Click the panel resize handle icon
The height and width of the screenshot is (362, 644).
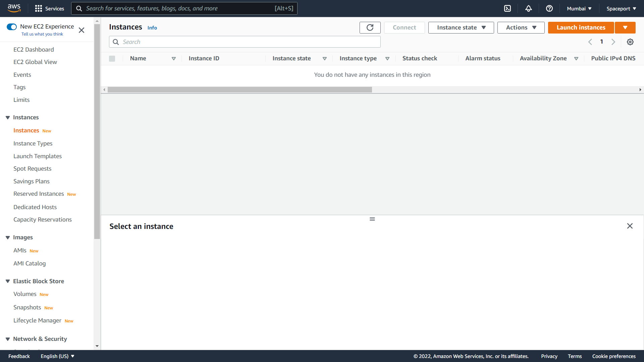[372, 219]
